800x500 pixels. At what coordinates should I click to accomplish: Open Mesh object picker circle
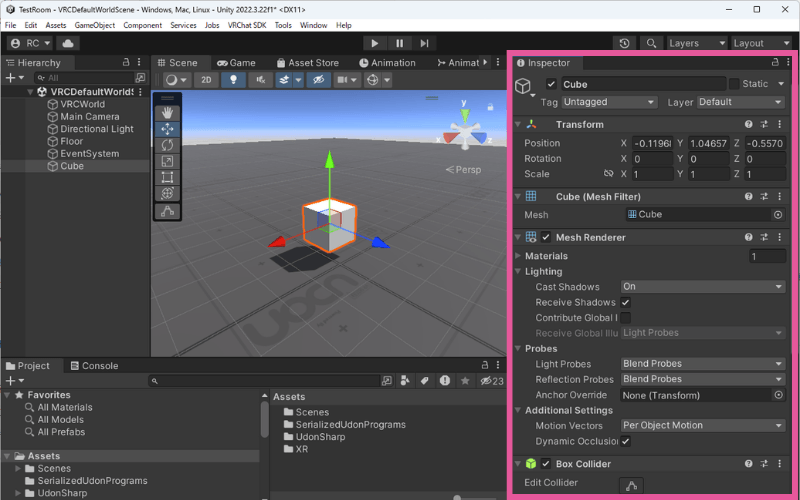(x=778, y=215)
